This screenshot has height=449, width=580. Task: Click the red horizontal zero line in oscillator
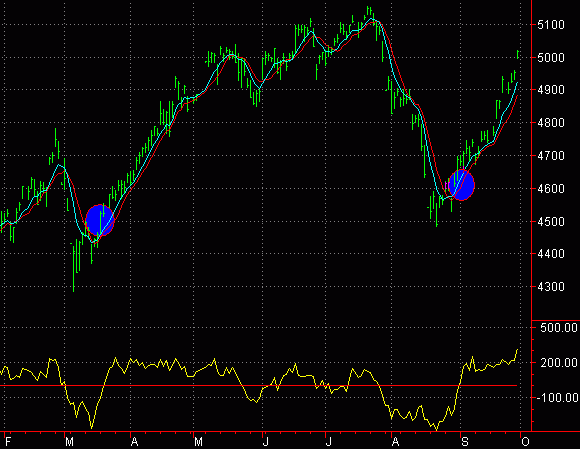pos(259,385)
